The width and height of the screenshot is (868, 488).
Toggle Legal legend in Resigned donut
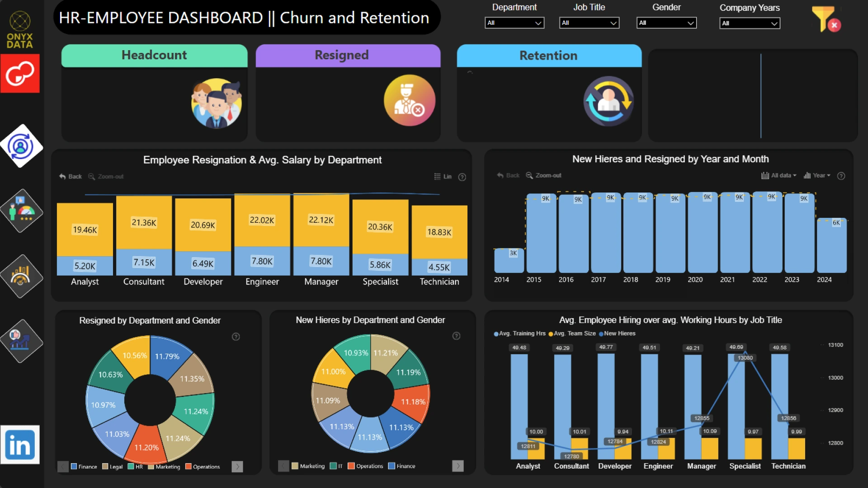coord(113,467)
